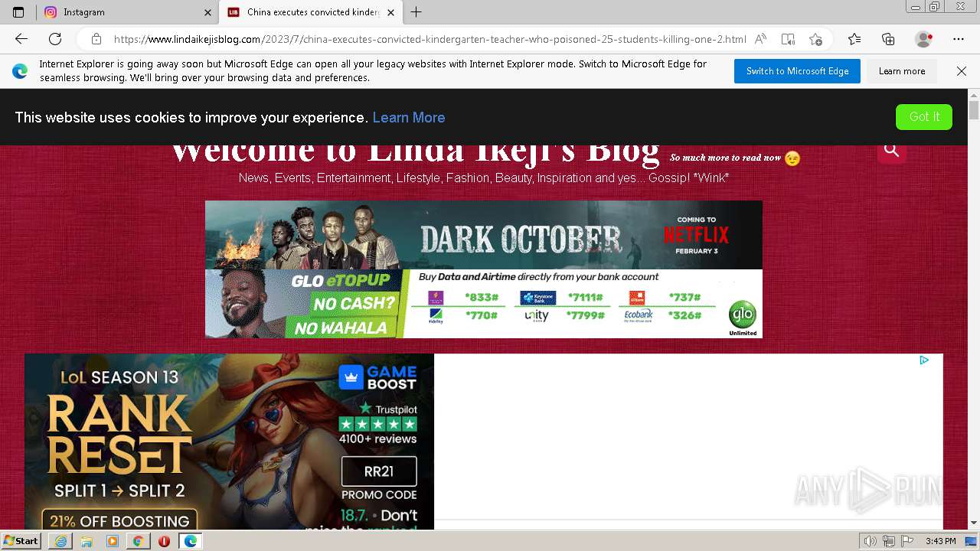980x551 pixels.
Task: Open the blog search icon
Action: 891,150
